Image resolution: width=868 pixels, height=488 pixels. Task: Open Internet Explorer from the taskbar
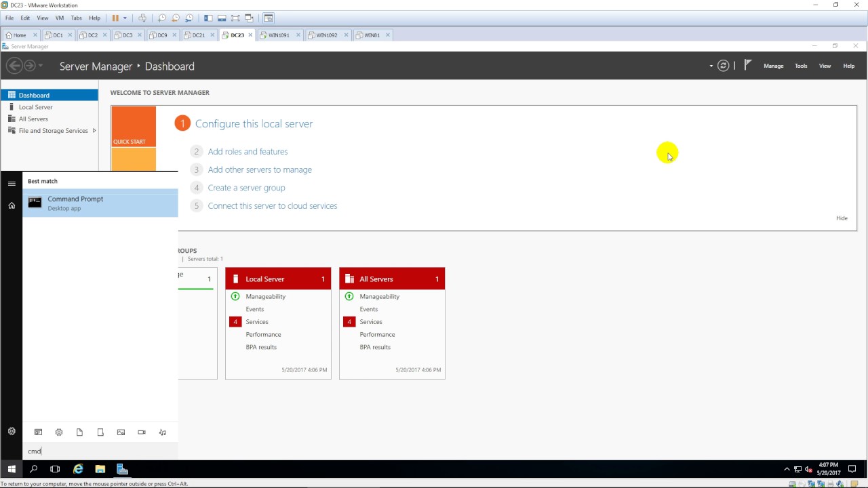point(78,469)
